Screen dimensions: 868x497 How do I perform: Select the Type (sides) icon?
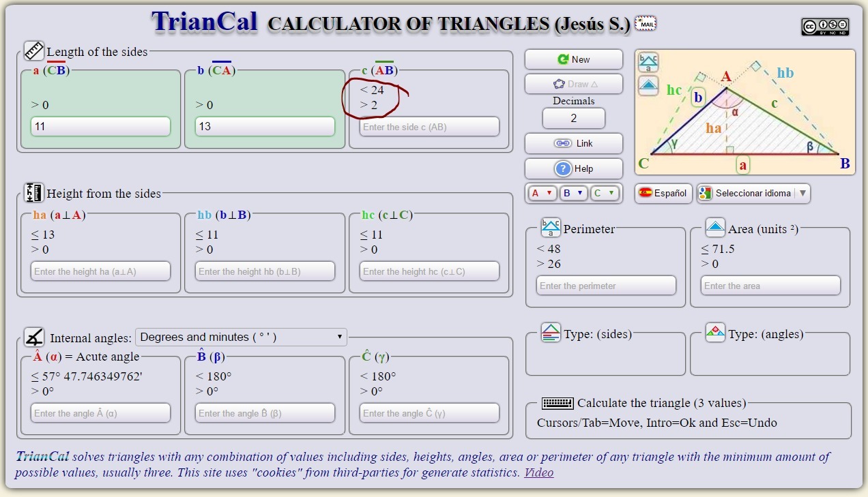551,333
